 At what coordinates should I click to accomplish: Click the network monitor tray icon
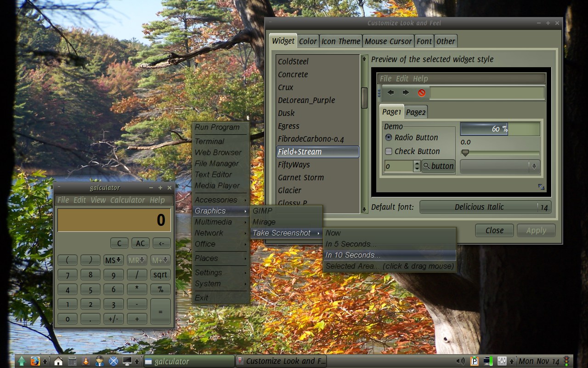tap(488, 361)
